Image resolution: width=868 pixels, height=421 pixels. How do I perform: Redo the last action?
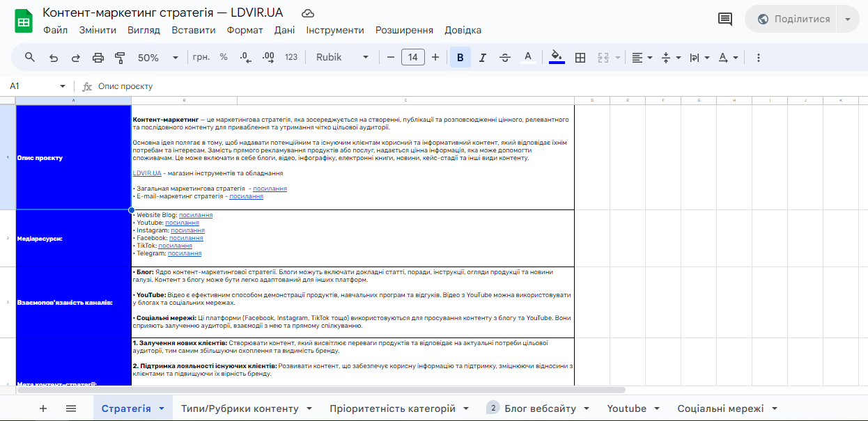pos(76,58)
